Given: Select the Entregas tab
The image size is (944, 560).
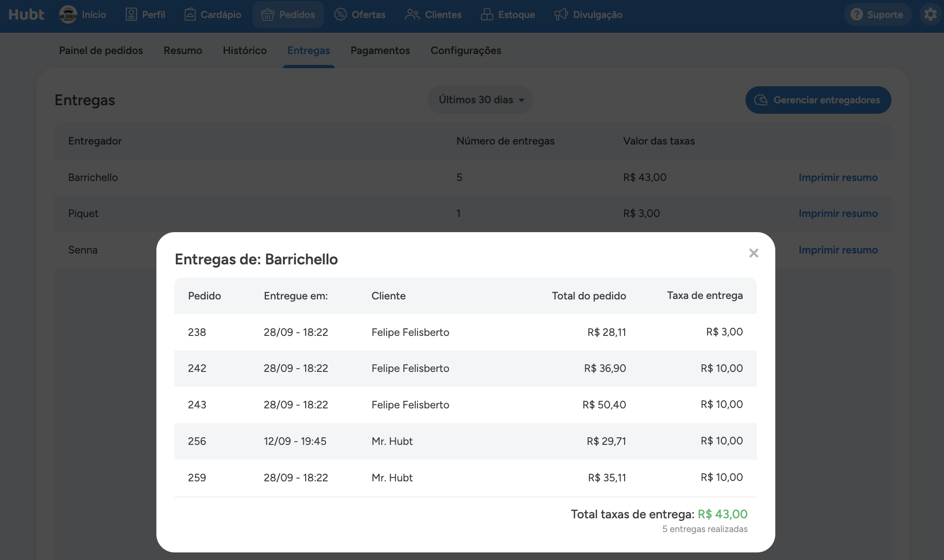Looking at the screenshot, I should coord(309,50).
